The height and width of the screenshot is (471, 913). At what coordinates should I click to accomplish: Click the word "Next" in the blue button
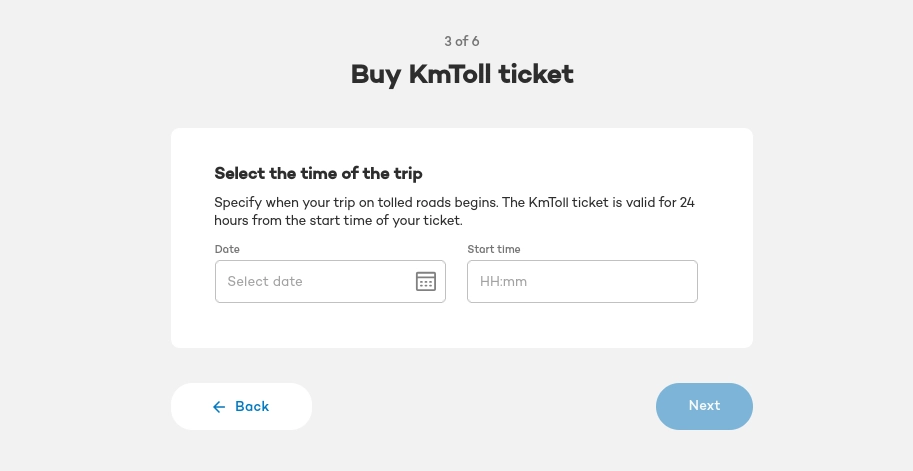click(704, 406)
